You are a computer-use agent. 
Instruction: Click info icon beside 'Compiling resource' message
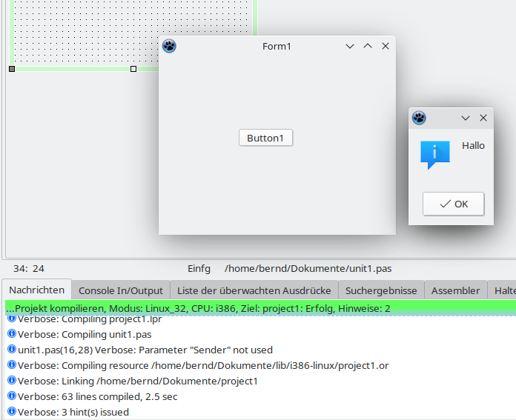coord(12,364)
